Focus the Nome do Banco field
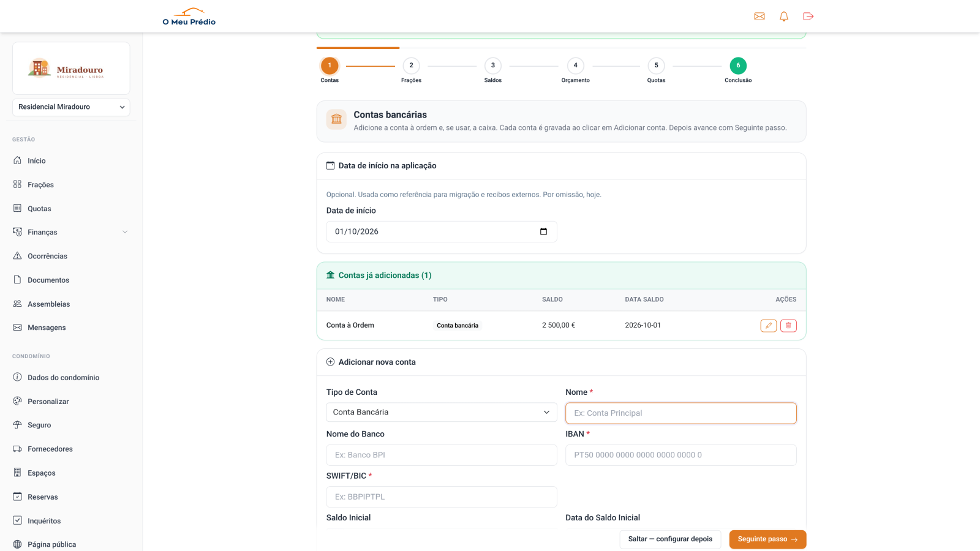 coord(442,455)
